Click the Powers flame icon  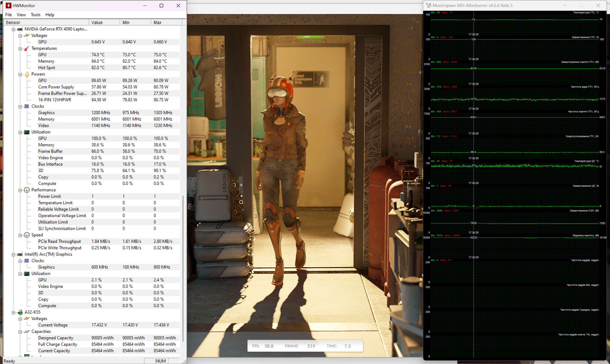(27, 74)
